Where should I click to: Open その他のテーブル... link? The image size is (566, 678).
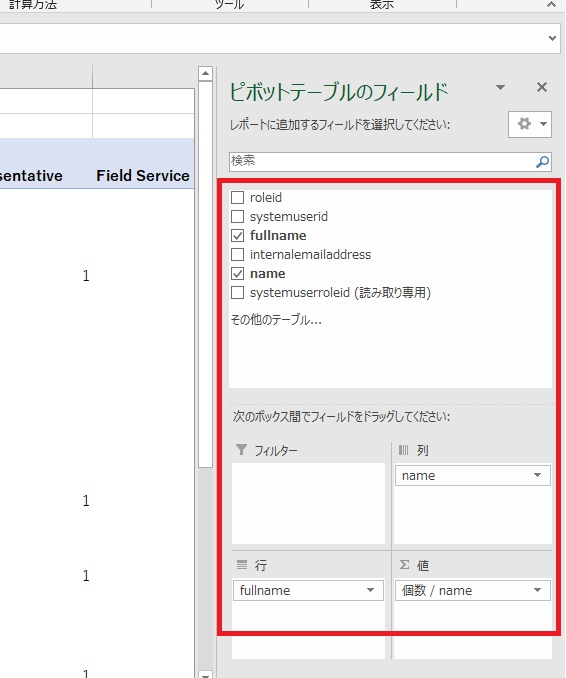click(x=276, y=320)
